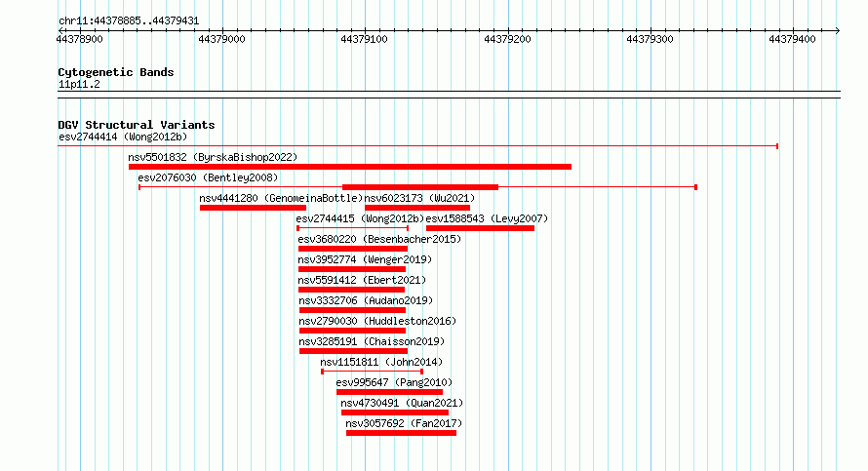
Task: Click the Cytogenetic Bands track title
Action: coord(116,72)
